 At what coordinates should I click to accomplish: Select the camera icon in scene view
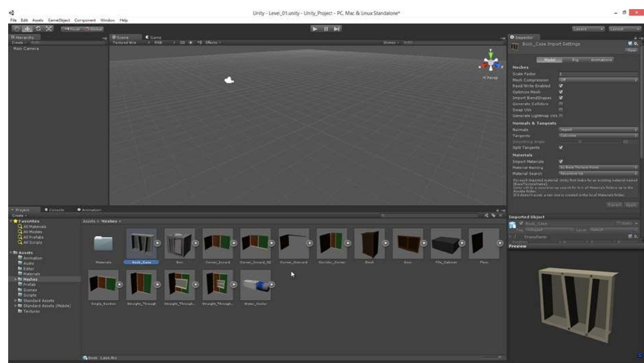pos(229,80)
